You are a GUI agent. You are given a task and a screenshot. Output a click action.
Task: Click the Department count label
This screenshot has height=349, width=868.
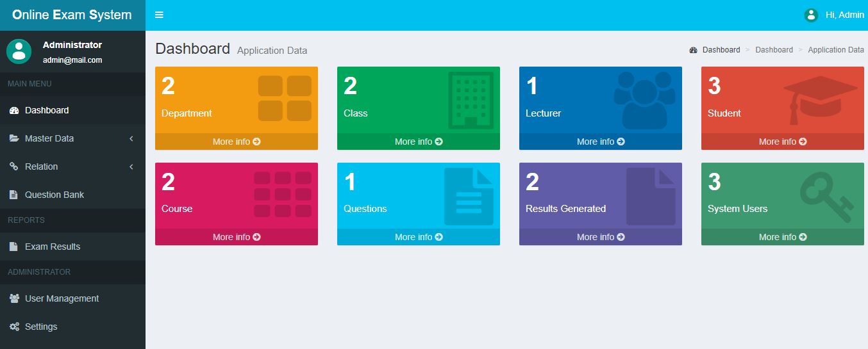coord(187,113)
